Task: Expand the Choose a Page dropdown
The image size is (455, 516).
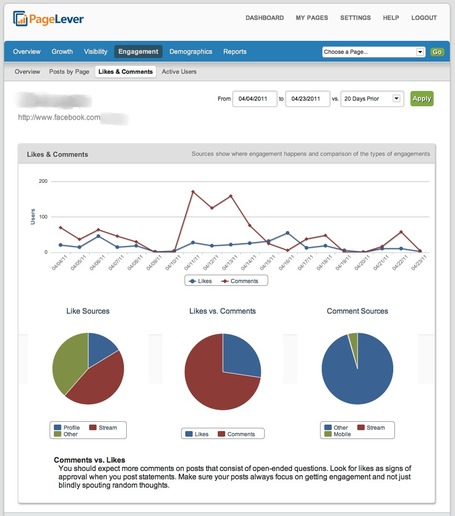Action: tap(374, 52)
